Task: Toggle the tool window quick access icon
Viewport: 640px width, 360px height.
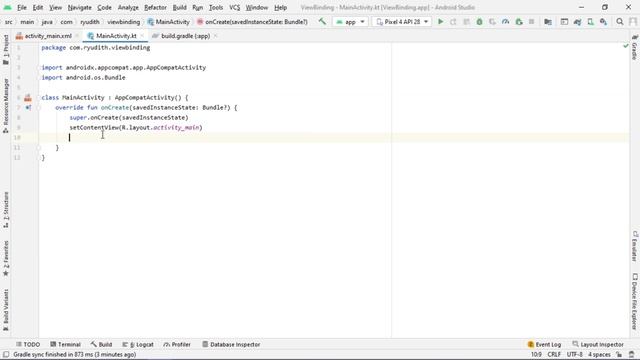Action: coord(6,354)
